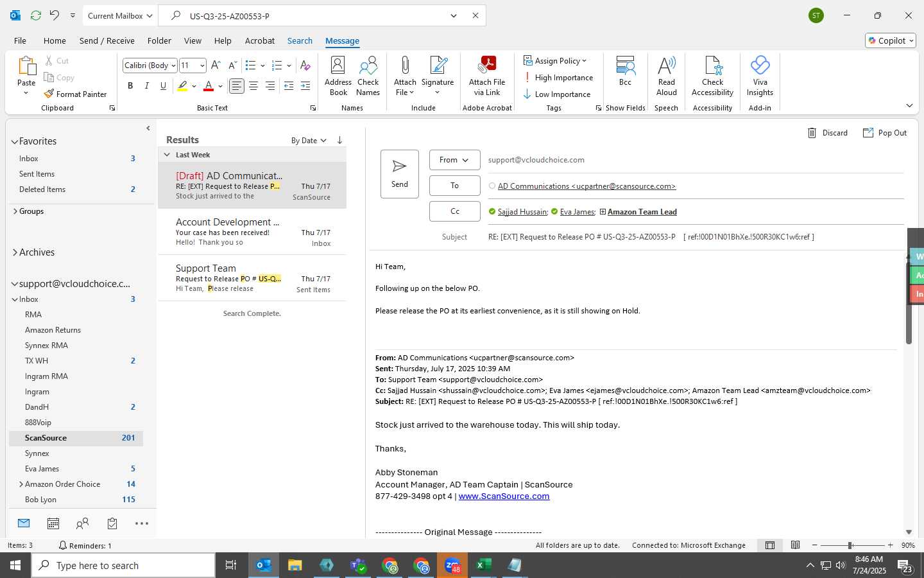
Task: Align text right
Action: click(270, 86)
